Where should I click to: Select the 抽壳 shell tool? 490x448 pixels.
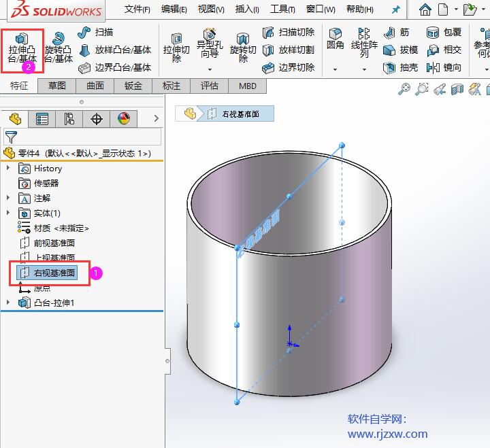pos(400,68)
